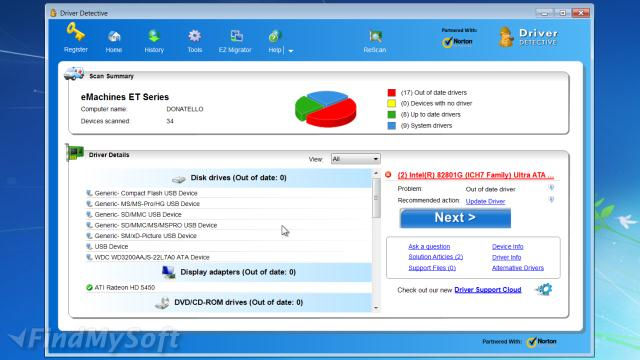Click the Display adapters monitor icon
This screenshot has height=360, width=640.
coord(168,272)
